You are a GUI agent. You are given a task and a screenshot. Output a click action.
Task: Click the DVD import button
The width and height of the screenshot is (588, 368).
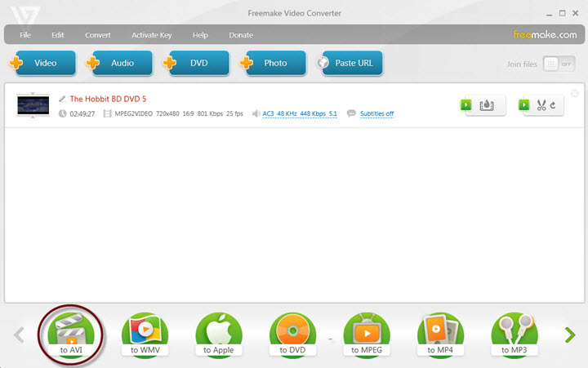198,63
